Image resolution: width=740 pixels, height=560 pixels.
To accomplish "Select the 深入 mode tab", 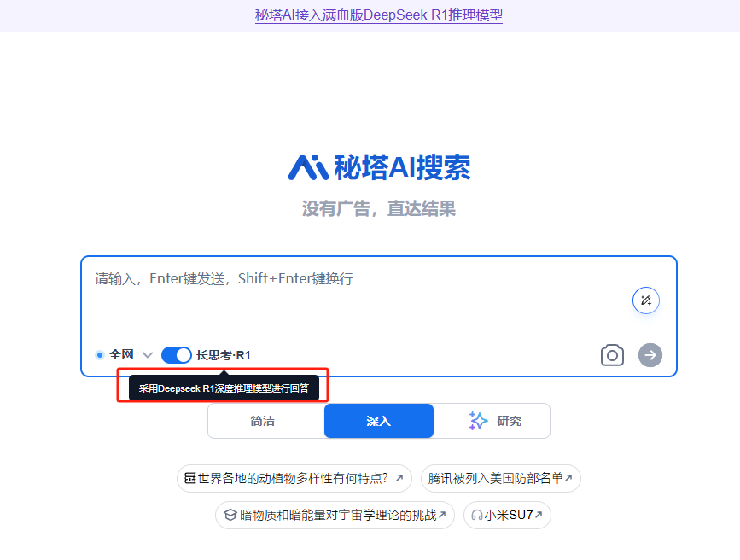I will (379, 421).
